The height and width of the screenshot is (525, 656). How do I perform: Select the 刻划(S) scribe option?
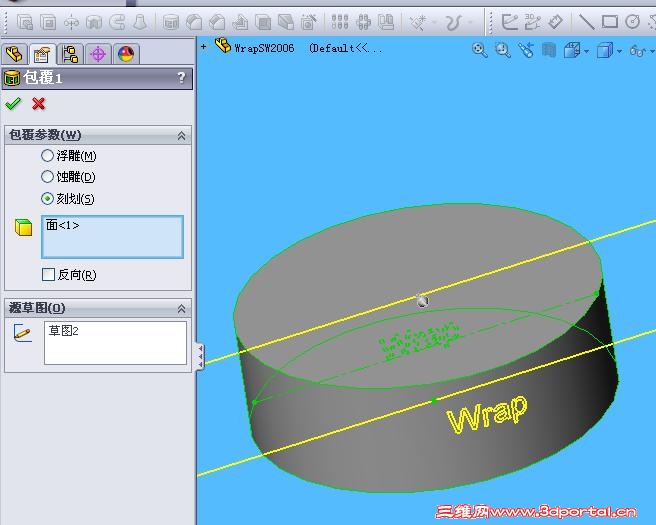(x=68, y=198)
